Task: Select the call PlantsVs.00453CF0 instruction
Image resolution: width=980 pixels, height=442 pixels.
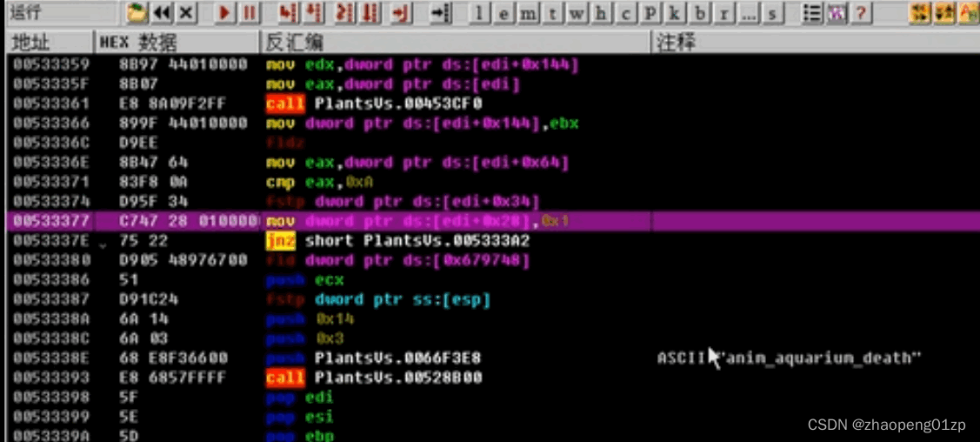Action: (x=374, y=104)
